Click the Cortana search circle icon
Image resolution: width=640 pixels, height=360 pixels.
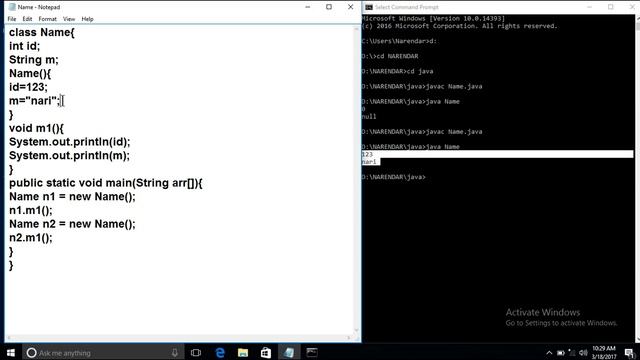coord(31,353)
